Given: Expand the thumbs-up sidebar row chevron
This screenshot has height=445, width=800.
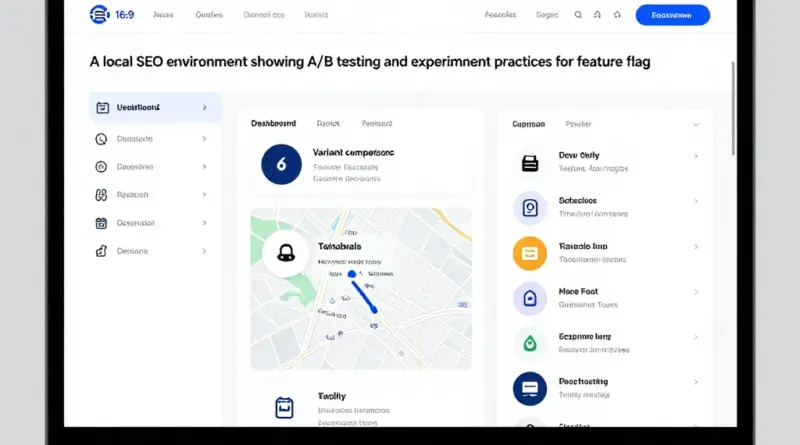Looking at the screenshot, I should point(204,251).
